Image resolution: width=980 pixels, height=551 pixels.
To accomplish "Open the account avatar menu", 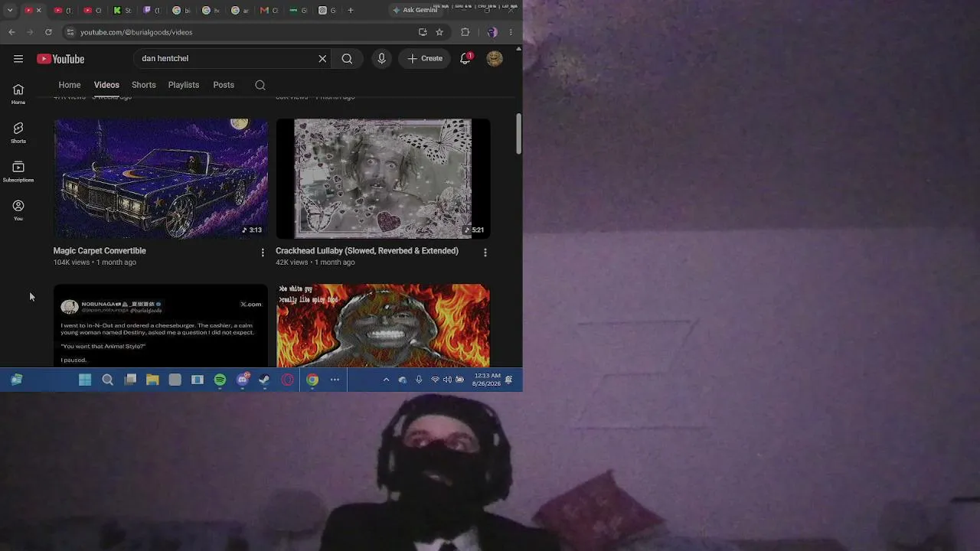I will [x=495, y=59].
